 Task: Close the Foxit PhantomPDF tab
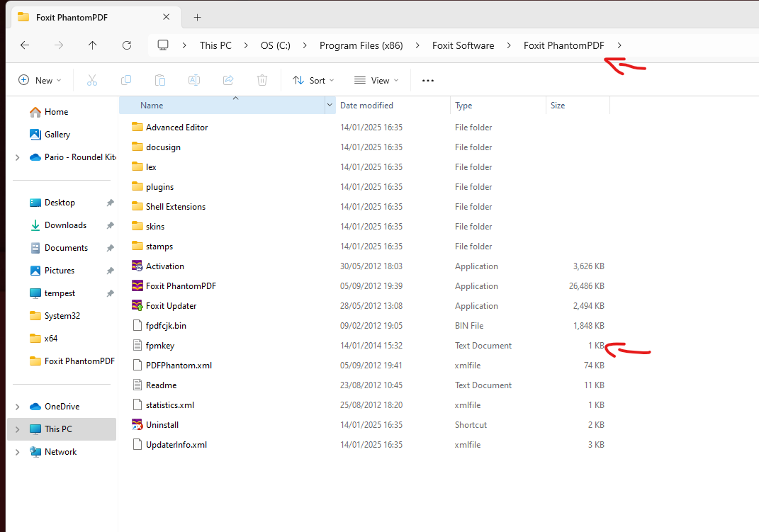[166, 17]
